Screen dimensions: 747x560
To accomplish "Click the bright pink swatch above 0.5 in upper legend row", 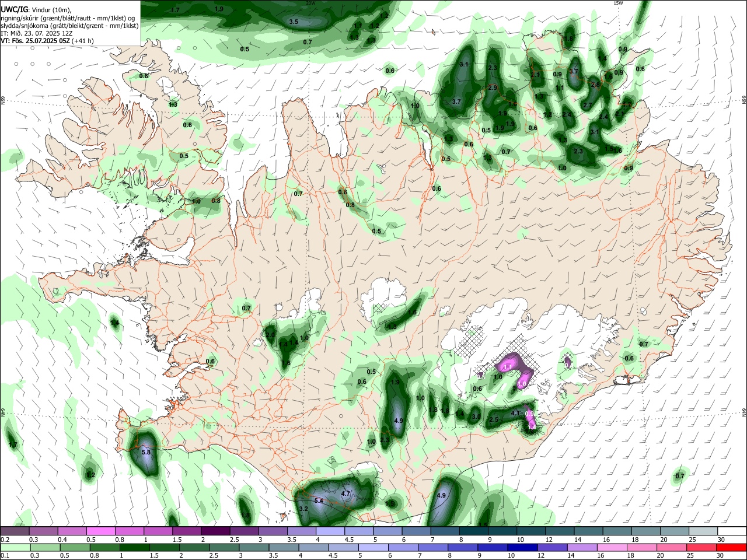I will [100, 531].
